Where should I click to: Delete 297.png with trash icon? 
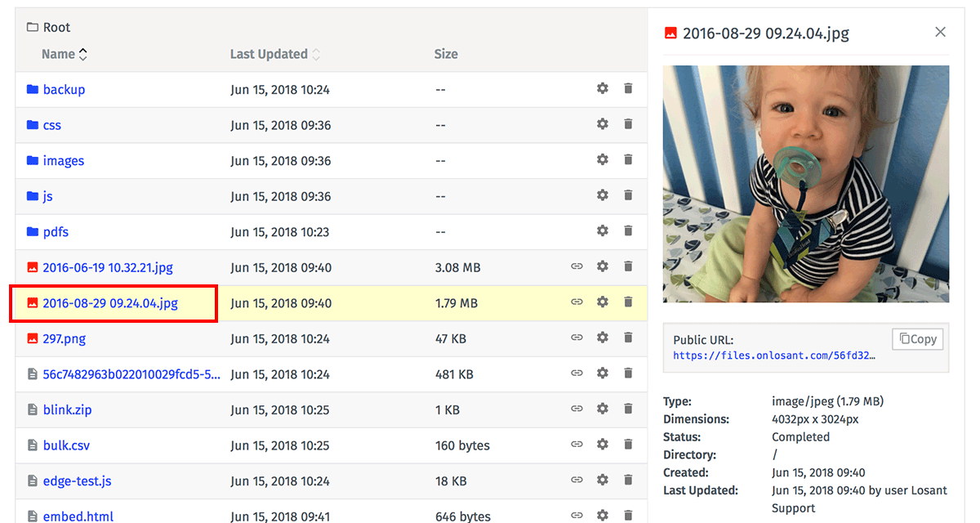tap(628, 337)
